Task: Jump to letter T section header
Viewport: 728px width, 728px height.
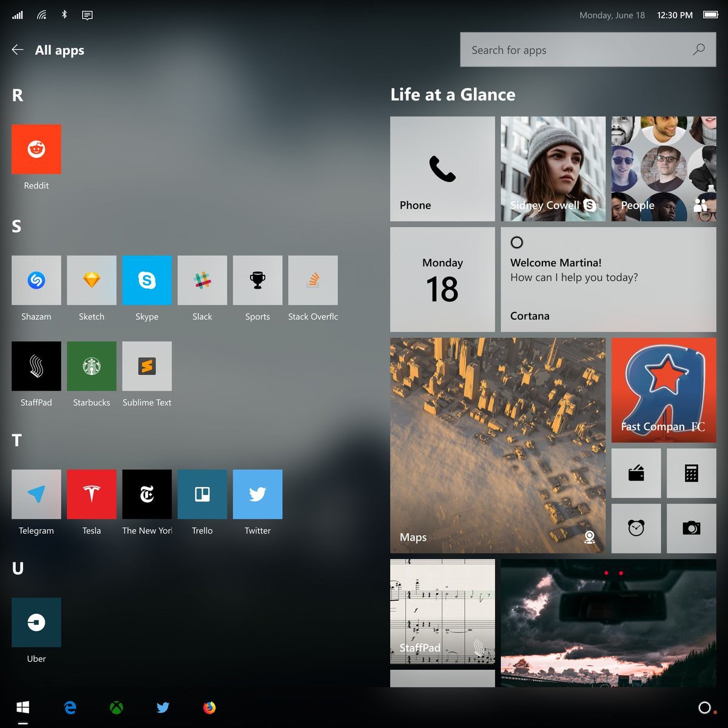Action: (17, 440)
